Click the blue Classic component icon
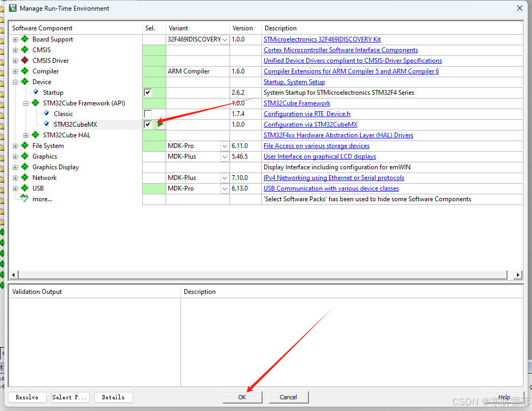The height and width of the screenshot is (411, 532). (46, 113)
